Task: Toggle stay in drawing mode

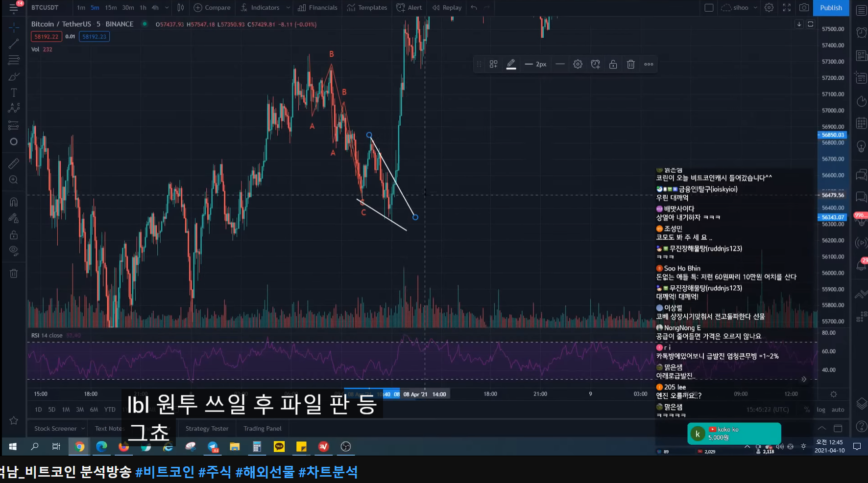Action: (14, 218)
